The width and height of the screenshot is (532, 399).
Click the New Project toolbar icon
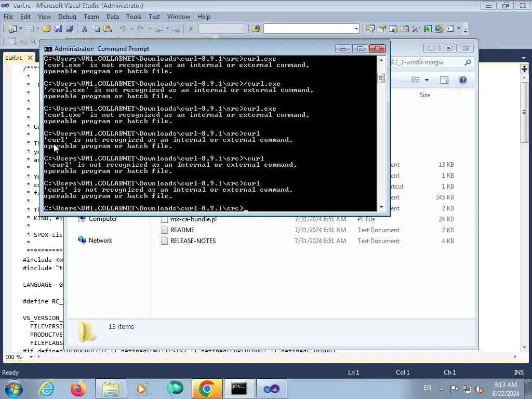click(x=12, y=29)
